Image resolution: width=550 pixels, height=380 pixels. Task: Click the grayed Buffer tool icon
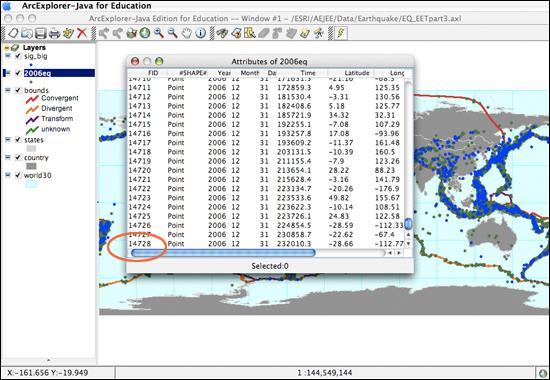click(x=277, y=33)
